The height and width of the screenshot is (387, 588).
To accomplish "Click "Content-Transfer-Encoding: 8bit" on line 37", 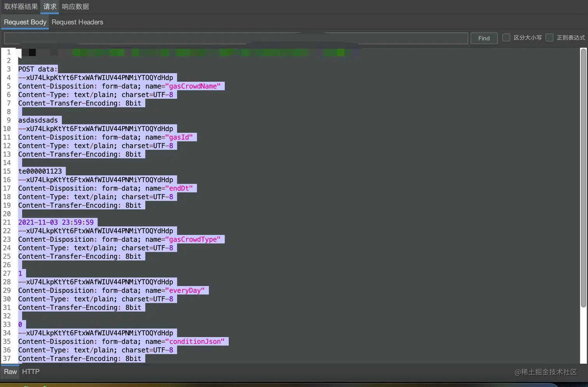I will pos(80,359).
